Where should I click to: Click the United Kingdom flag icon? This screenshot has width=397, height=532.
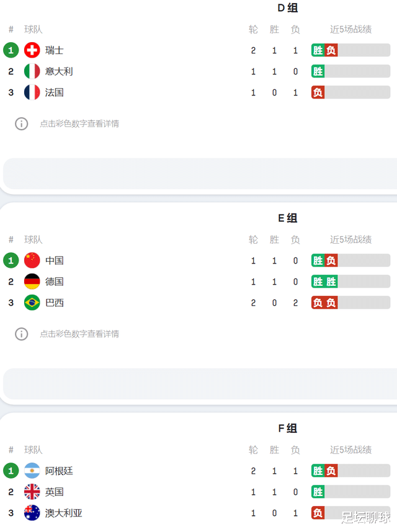point(32,492)
